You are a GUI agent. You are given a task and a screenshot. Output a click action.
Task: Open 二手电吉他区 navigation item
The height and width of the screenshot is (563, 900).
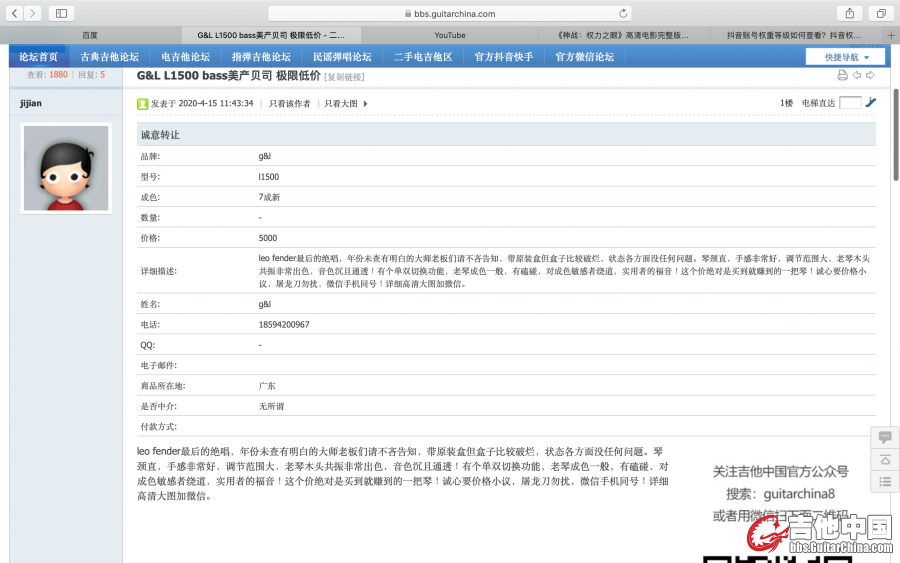coord(422,57)
